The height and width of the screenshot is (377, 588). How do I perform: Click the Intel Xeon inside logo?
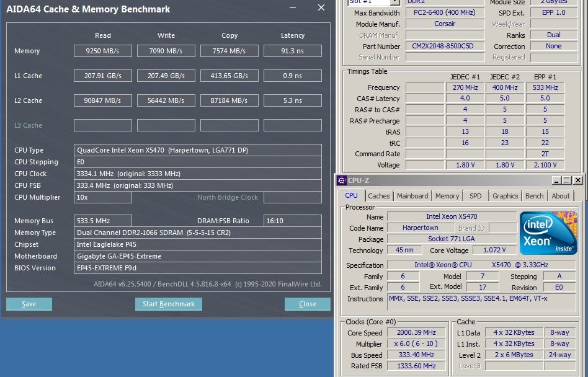tap(548, 233)
